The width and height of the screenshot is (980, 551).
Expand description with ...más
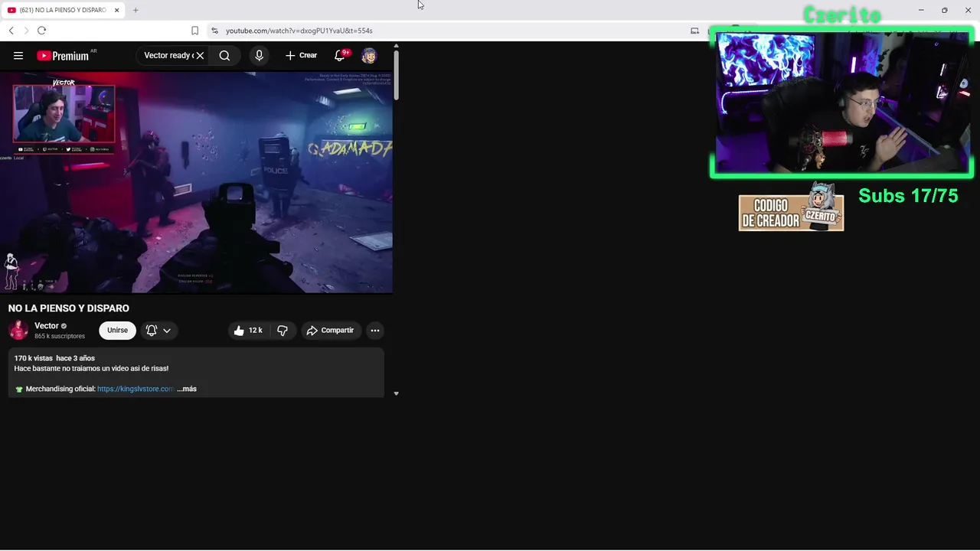[x=187, y=389]
